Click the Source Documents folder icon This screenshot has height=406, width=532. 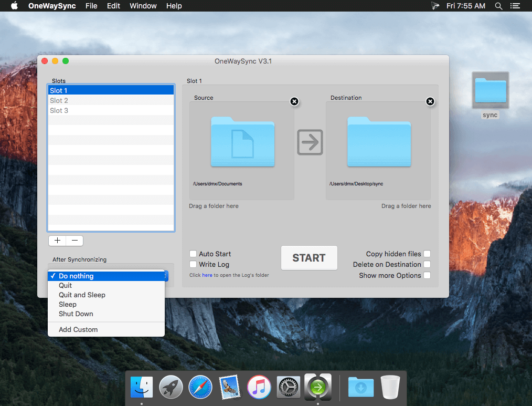[242, 142]
